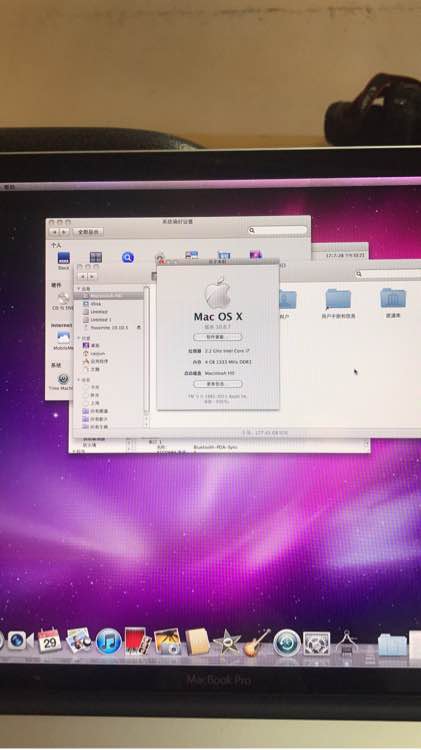The width and height of the screenshot is (421, 750).
Task: Click the Mac OS X version text
Action: click(218, 327)
